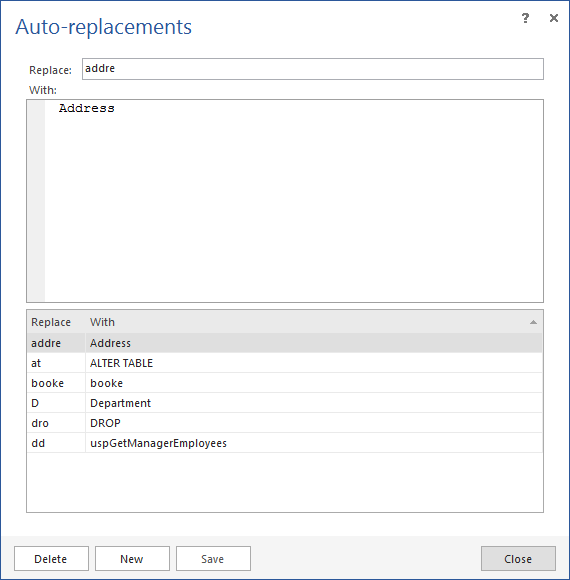This screenshot has height=580, width=570.
Task: Select the booke replacement row
Action: (x=284, y=383)
